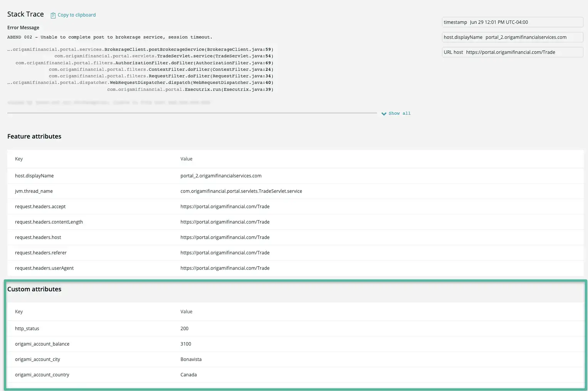Select the URL host attribute field
The width and height of the screenshot is (588, 391).
512,52
